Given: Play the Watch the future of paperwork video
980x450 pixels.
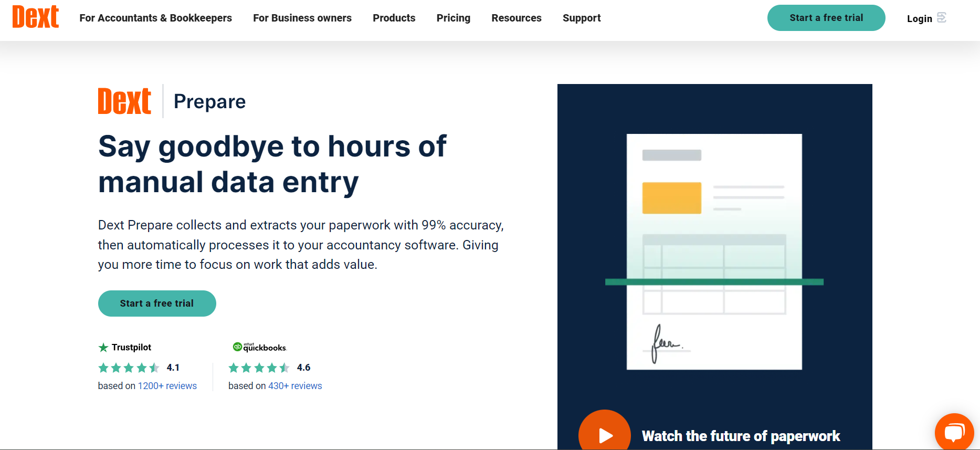Looking at the screenshot, I should coord(605,435).
